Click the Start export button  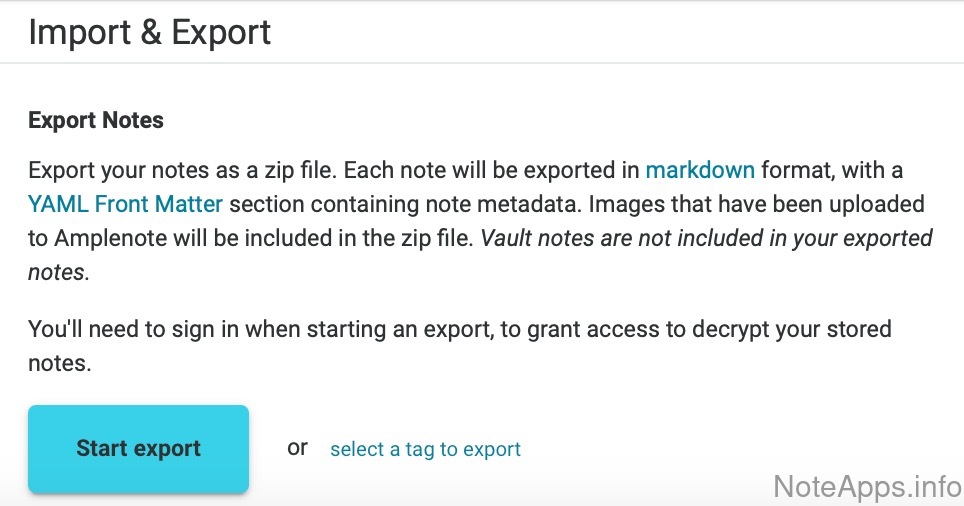138,448
